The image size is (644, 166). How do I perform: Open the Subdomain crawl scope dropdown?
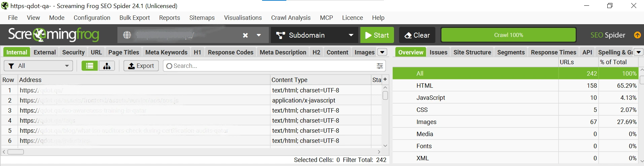click(x=314, y=35)
